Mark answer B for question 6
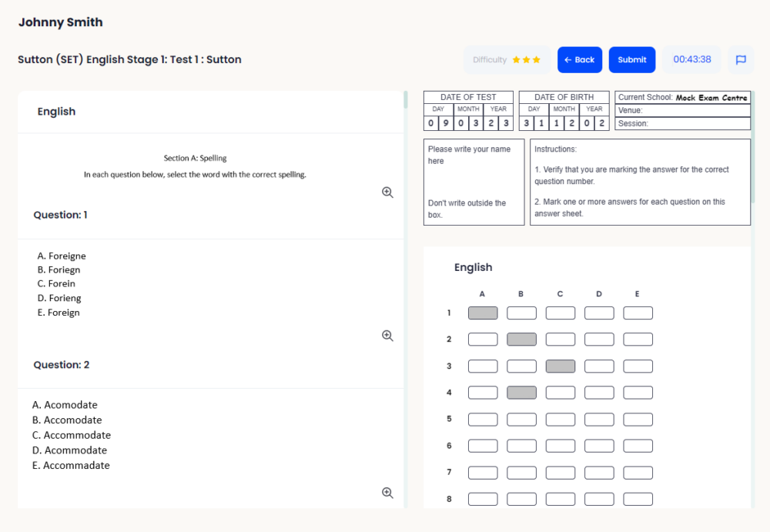This screenshot has width=770, height=532. 521,445
